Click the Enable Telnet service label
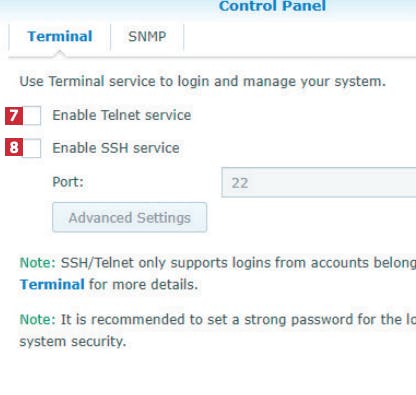This screenshot has width=416, height=395. pos(122,115)
